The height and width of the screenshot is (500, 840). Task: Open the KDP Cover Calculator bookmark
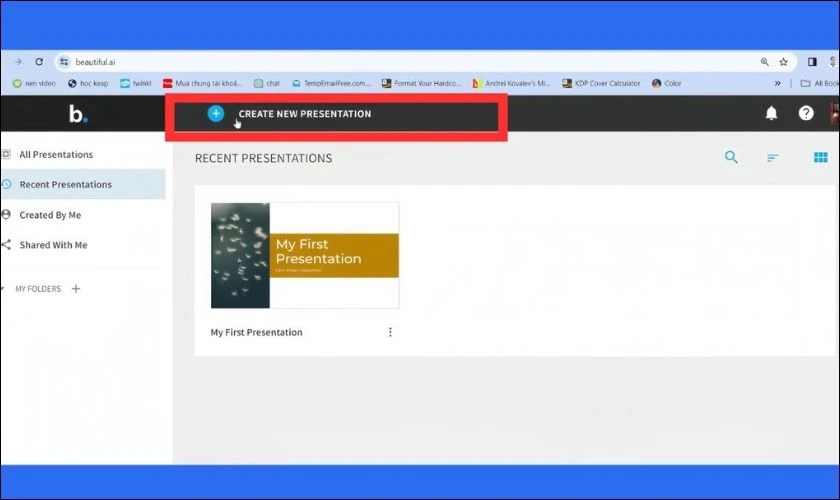601,83
